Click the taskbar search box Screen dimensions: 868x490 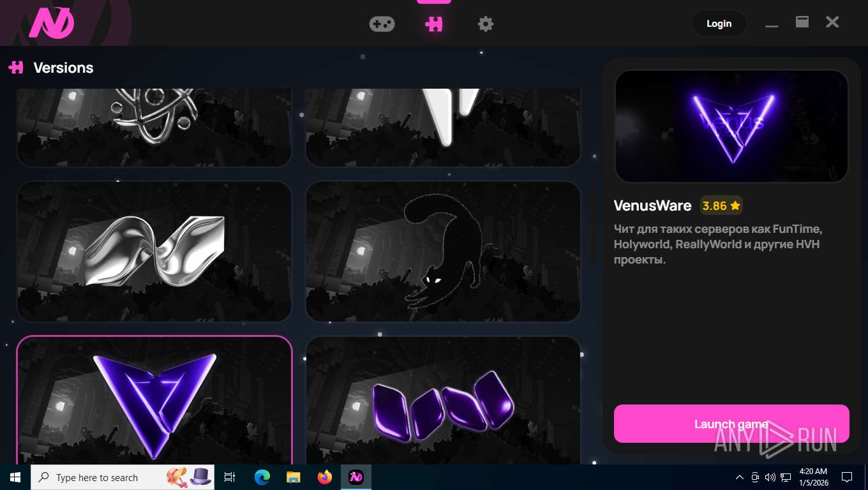123,477
